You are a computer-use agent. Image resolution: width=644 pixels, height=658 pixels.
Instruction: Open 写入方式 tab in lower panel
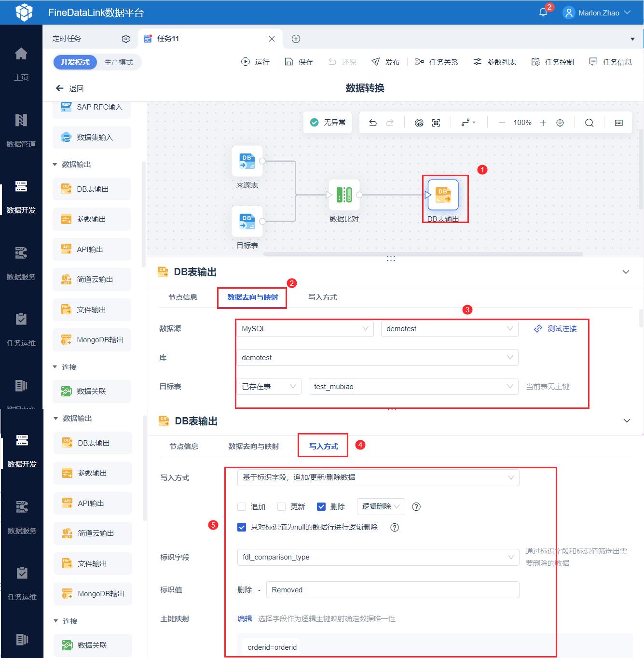click(324, 447)
